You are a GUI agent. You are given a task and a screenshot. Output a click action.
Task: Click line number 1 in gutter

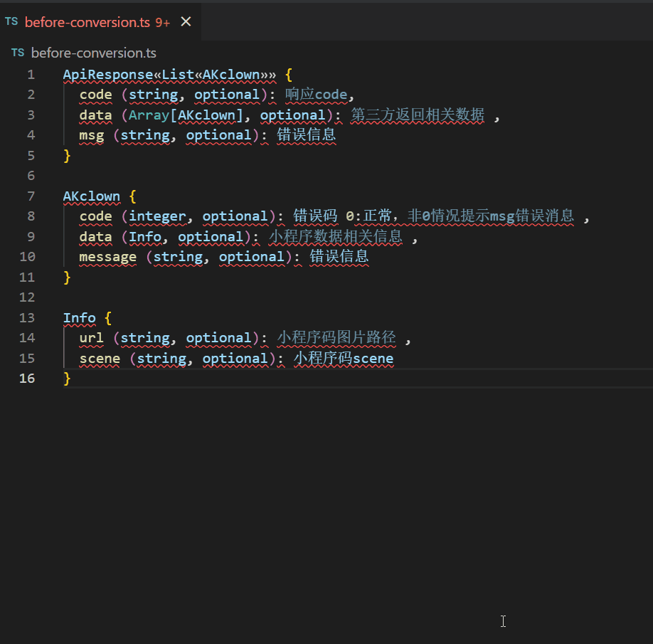point(31,75)
